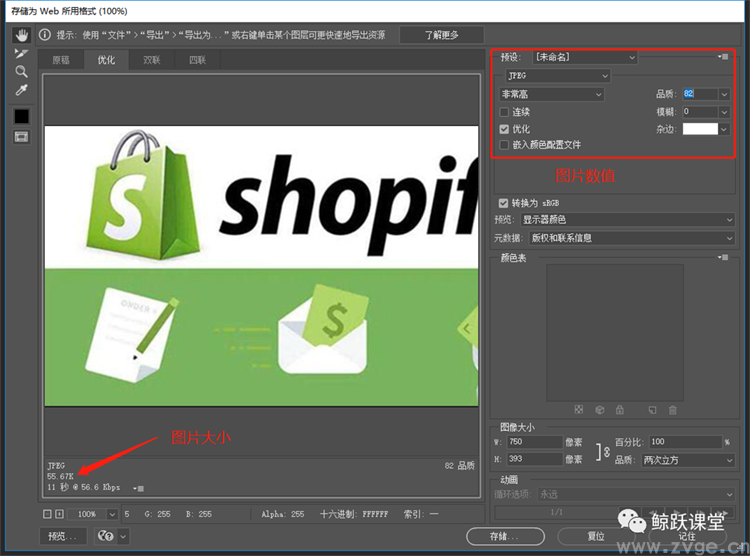750x556 pixels.
Task: Switch to the 原稿 (Original) tab
Action: [61, 60]
